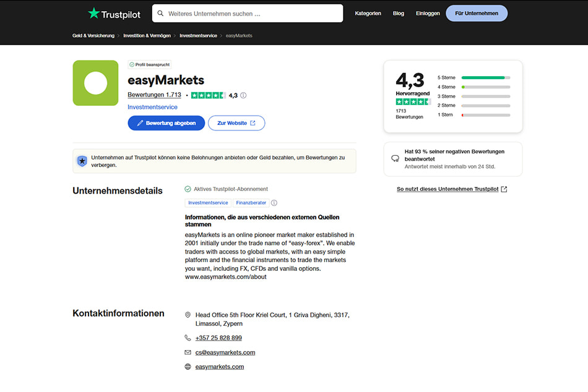Click the Hat 93 % negativen Bewertungen text
The image size is (588, 392).
[454, 155]
